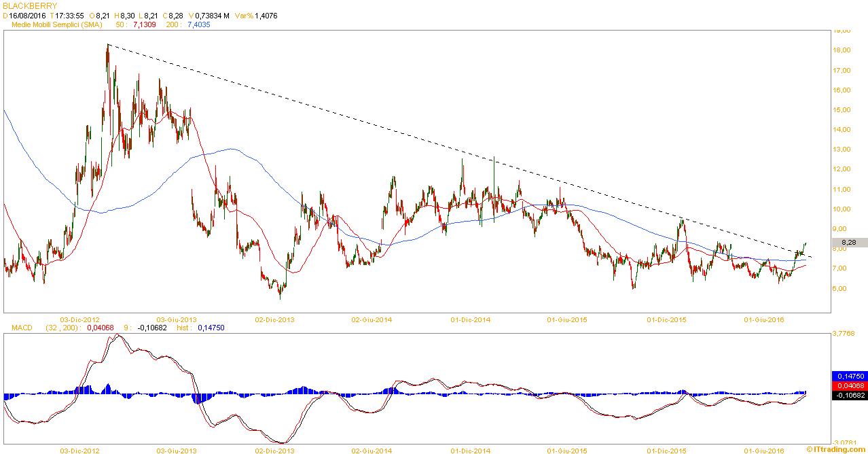Click 02-Dic-2013 on the price chart axis

275,319
